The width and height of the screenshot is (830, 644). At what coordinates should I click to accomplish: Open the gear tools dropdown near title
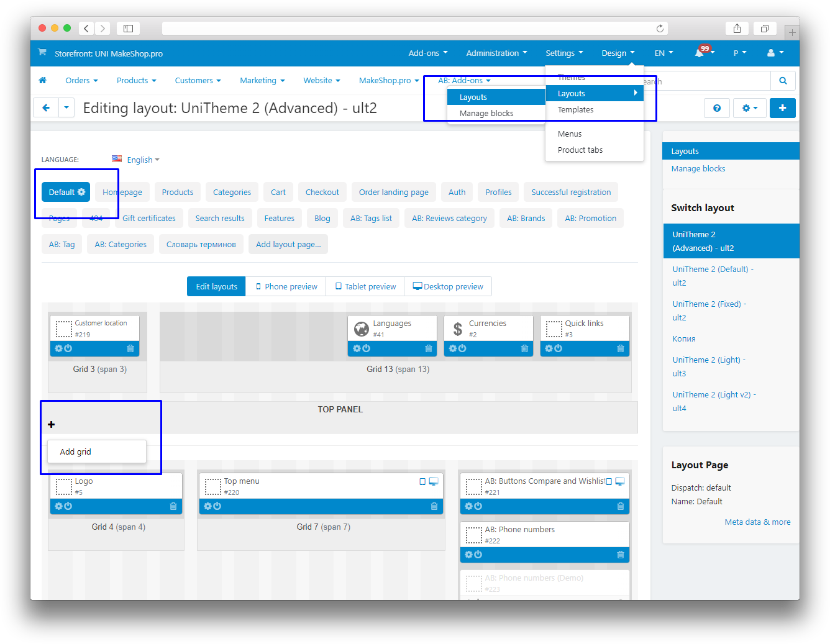(x=750, y=108)
